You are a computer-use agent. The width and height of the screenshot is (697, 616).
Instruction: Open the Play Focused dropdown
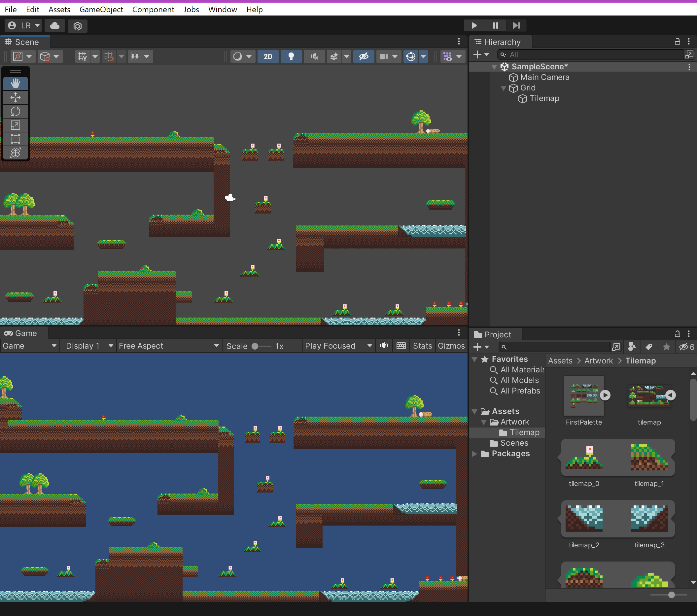[x=338, y=346]
